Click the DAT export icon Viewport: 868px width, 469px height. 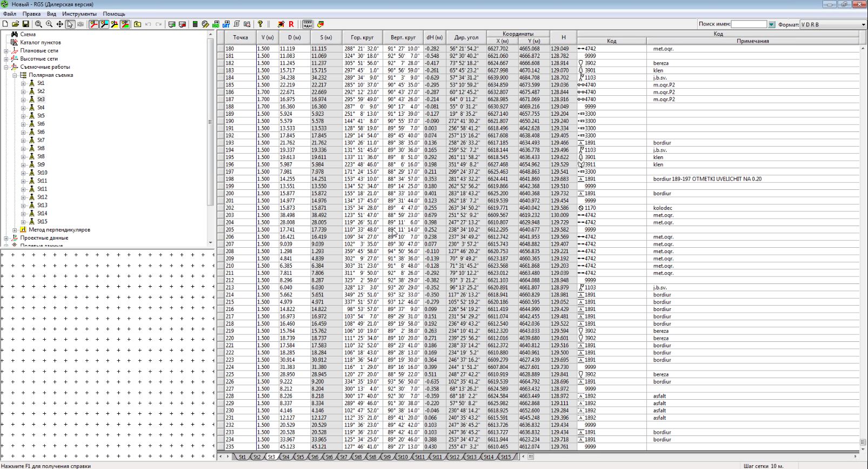226,24
